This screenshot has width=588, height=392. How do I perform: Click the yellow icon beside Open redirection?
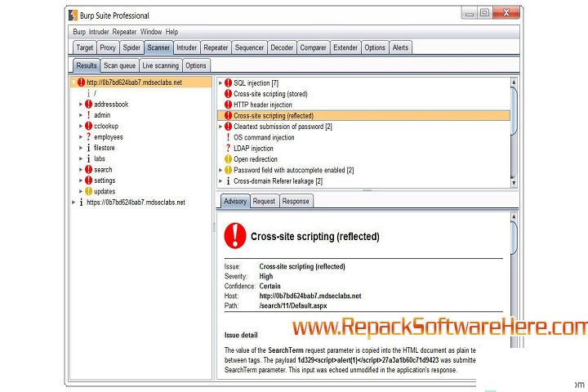(228, 159)
